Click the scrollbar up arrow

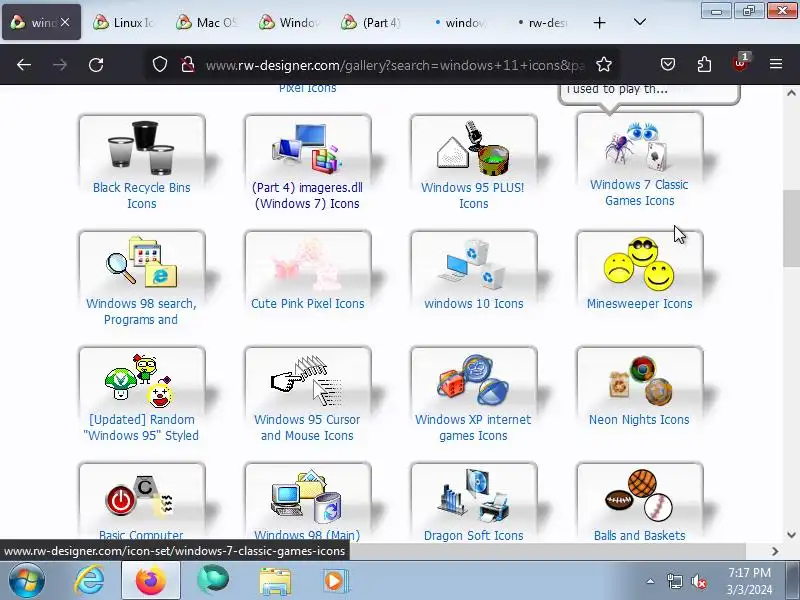(x=791, y=93)
